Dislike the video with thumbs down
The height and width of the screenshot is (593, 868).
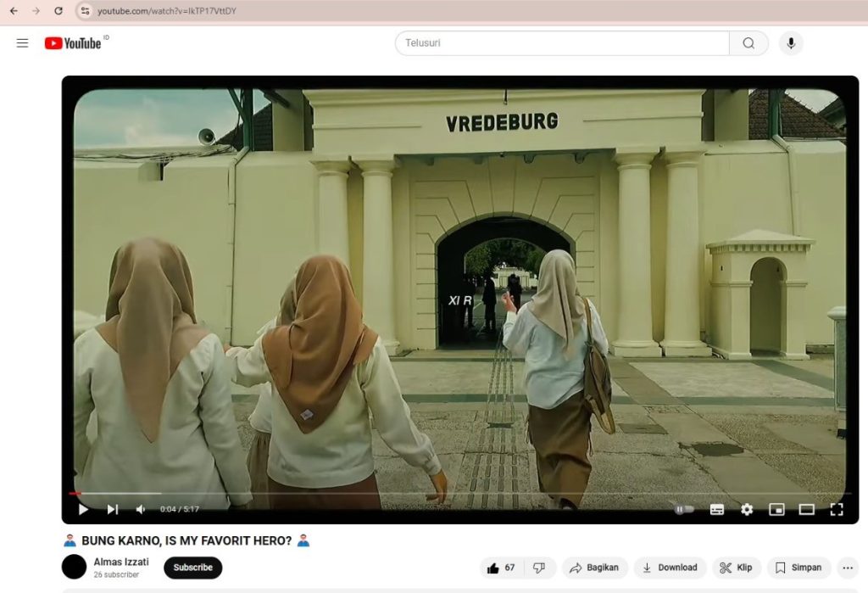click(x=538, y=568)
